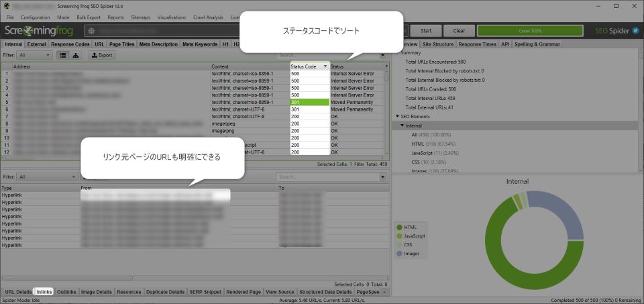
Task: Start the crawl
Action: pos(426,30)
